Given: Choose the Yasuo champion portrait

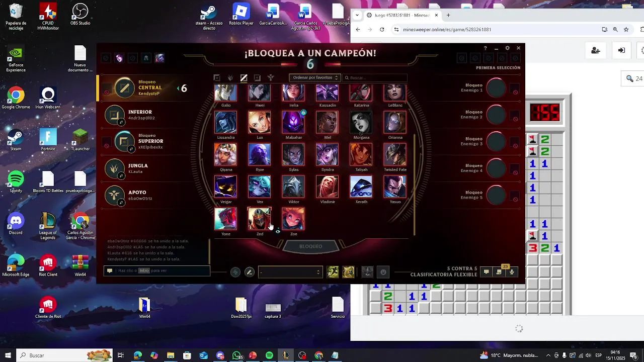Looking at the screenshot, I should [x=395, y=187].
